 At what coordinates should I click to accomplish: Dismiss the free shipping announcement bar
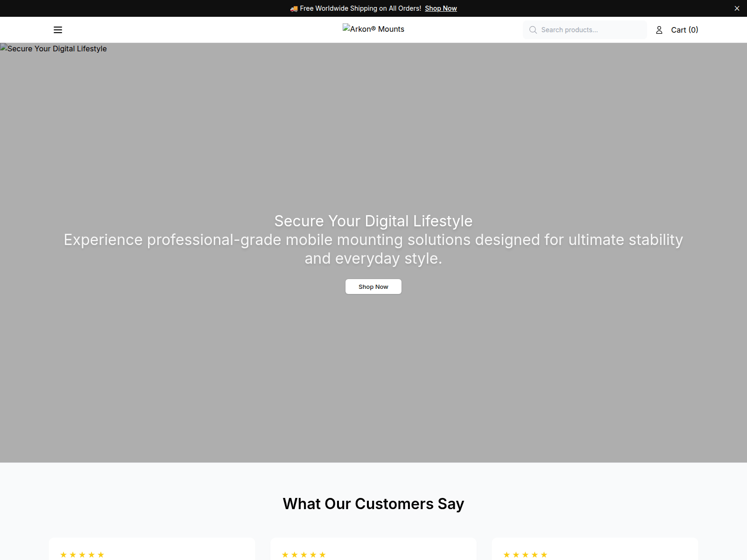coord(737,8)
